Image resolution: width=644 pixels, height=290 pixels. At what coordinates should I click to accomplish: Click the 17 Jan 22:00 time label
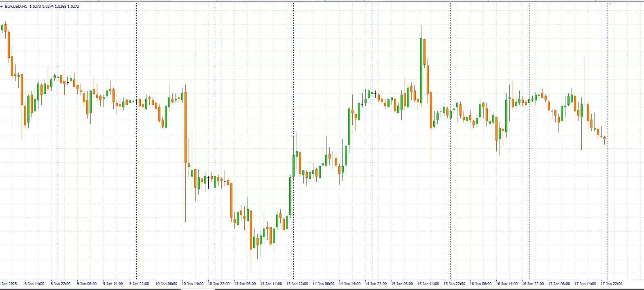tap(611, 283)
